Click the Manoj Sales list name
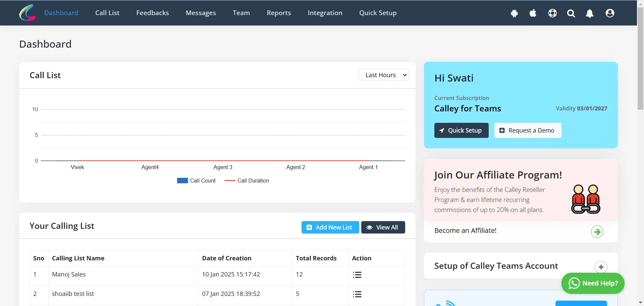644x306 pixels. pos(69,274)
